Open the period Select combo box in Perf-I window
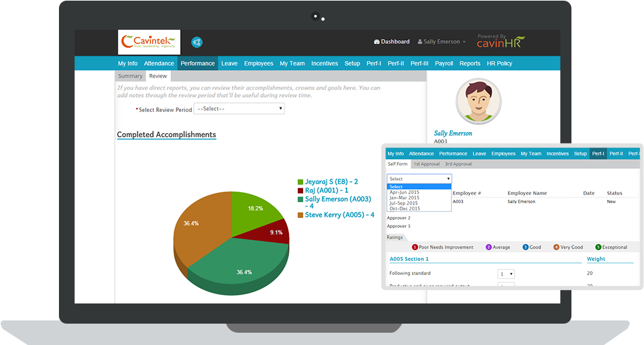This screenshot has width=644, height=345. (419, 179)
